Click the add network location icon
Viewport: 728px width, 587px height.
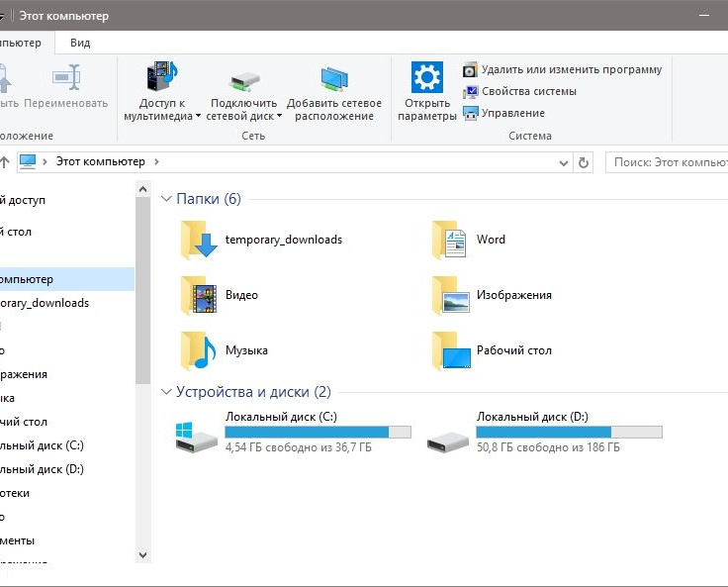click(334, 79)
